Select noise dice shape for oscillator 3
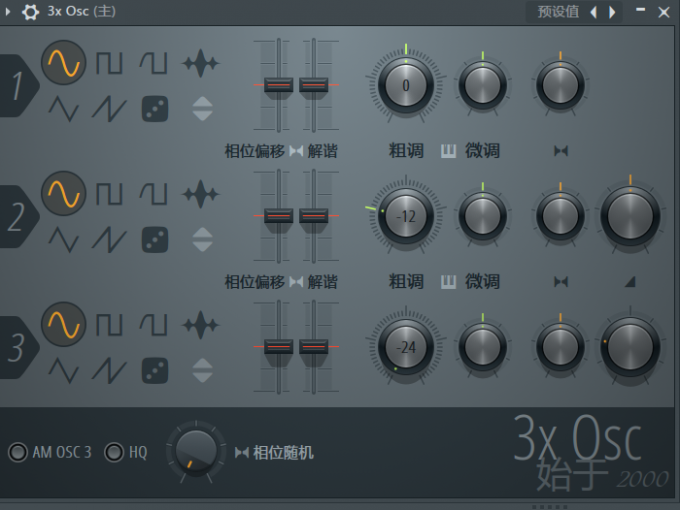Image resolution: width=680 pixels, height=510 pixels. [155, 370]
